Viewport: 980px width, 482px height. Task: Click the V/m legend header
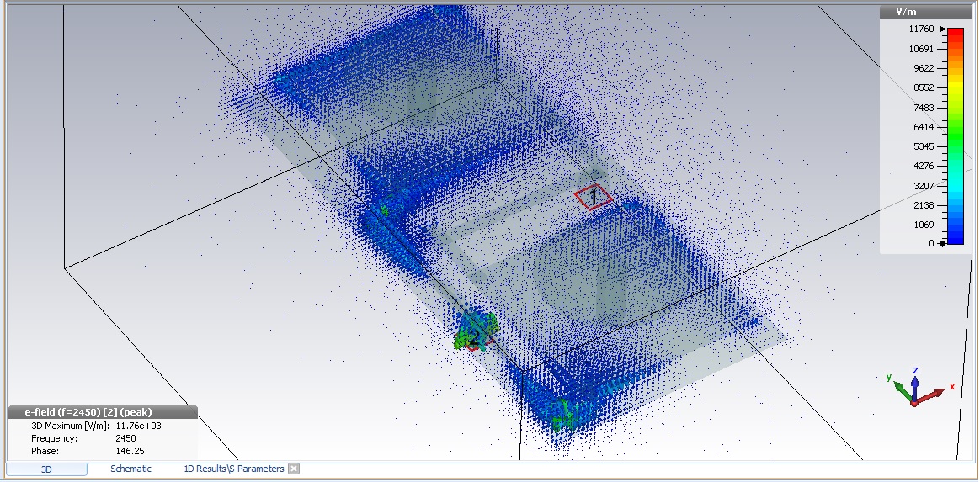tap(926, 12)
